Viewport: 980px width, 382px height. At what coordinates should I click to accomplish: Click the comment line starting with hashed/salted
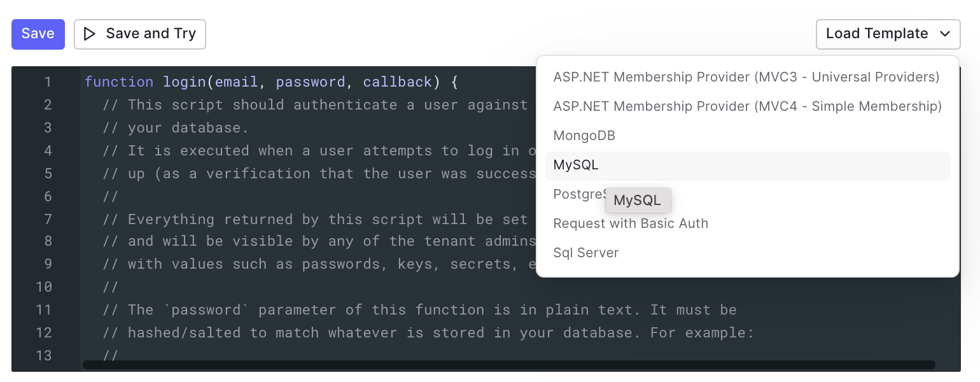pyautogui.click(x=441, y=332)
